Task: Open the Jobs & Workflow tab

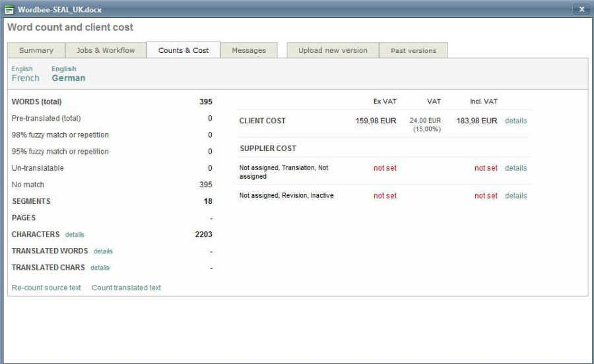Action: [x=106, y=50]
